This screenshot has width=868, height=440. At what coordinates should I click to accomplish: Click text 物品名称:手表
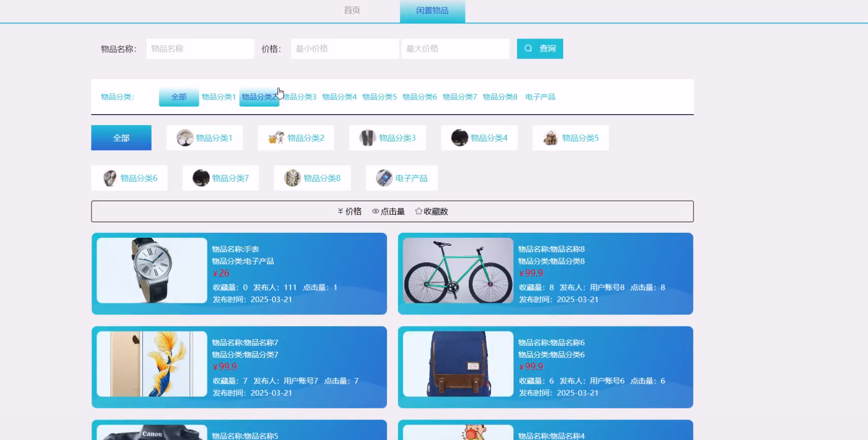[x=235, y=249]
